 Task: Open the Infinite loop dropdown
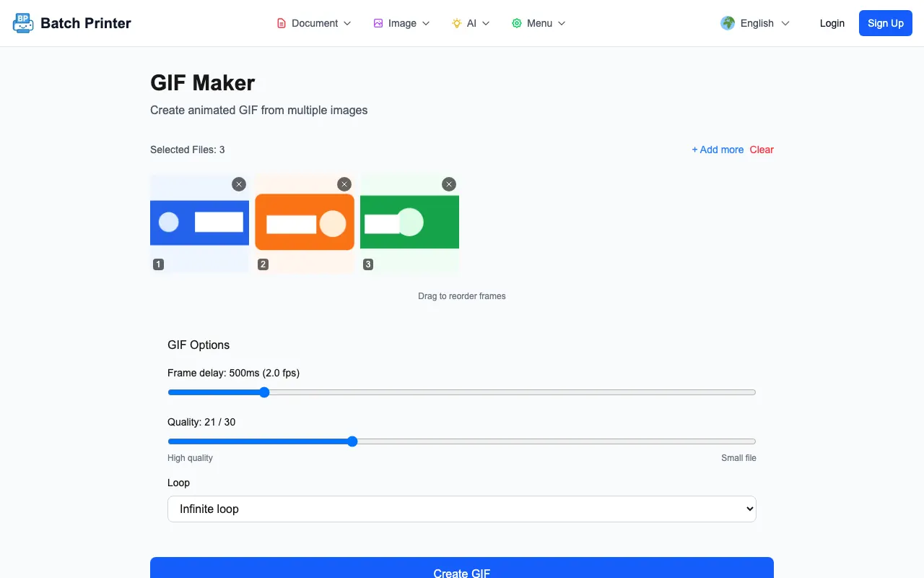tap(462, 509)
